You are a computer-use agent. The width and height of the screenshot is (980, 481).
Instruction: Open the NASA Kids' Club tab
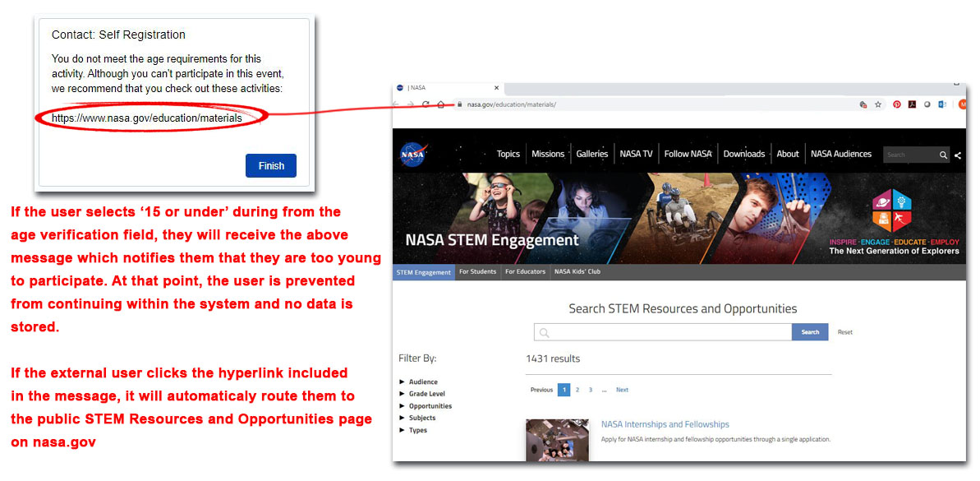coord(577,272)
